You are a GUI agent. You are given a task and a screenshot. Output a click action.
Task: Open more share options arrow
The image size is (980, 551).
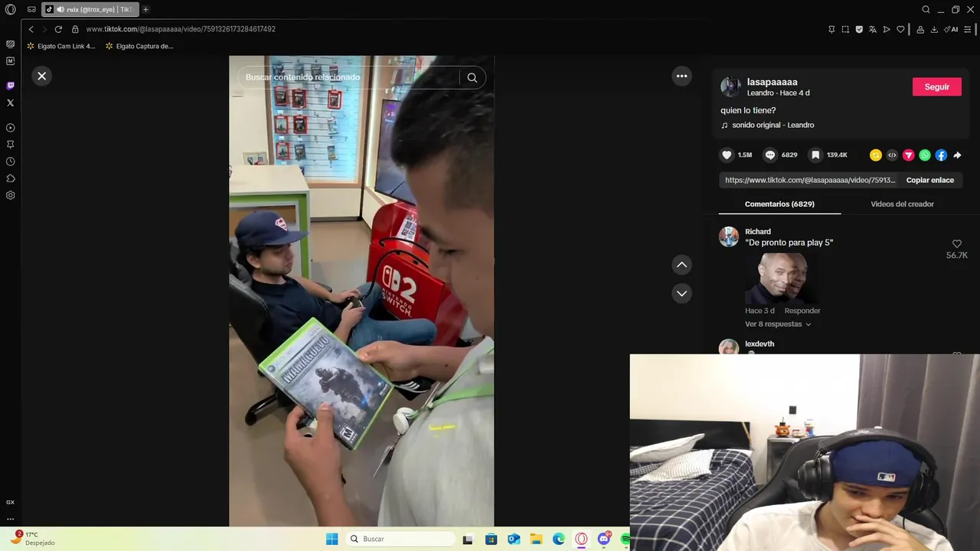[957, 155]
